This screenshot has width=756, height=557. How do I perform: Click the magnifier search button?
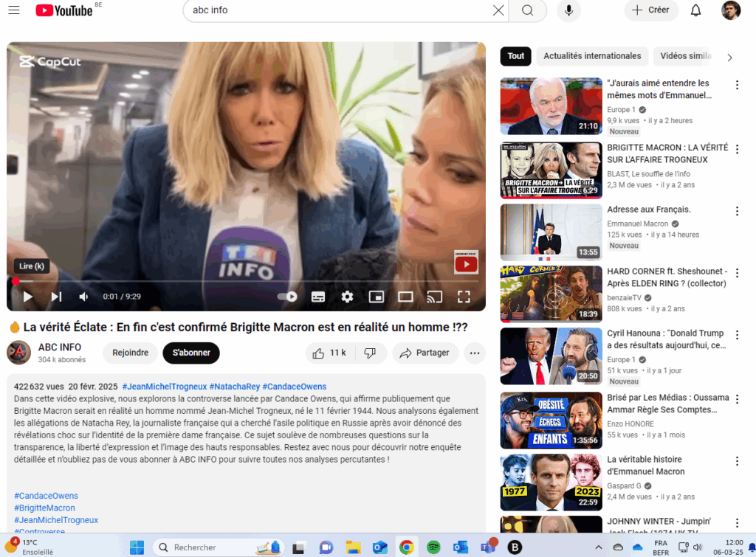[x=527, y=10]
